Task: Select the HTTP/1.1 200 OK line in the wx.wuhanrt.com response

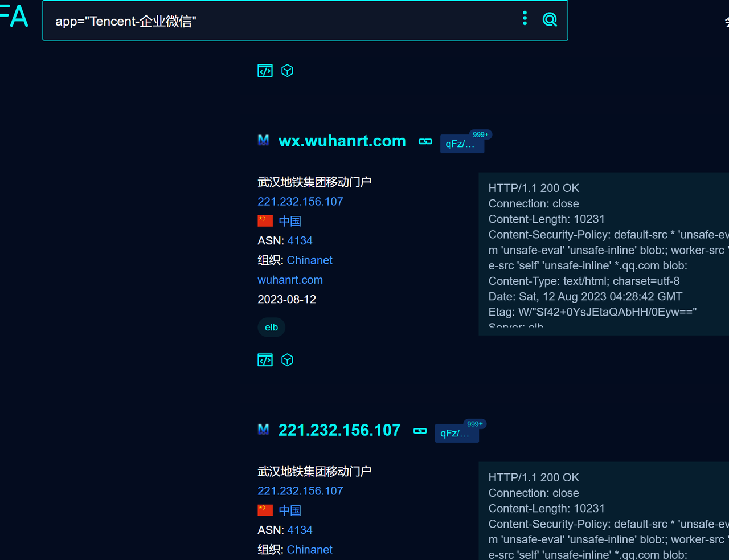Action: pos(534,188)
